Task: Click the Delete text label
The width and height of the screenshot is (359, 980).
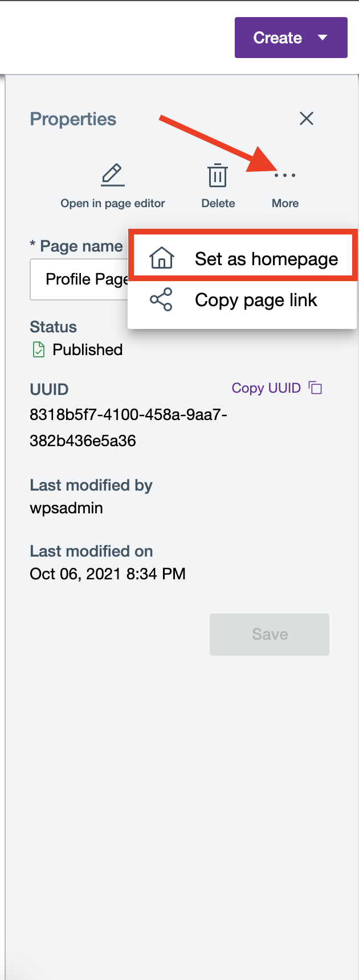Action: click(218, 203)
